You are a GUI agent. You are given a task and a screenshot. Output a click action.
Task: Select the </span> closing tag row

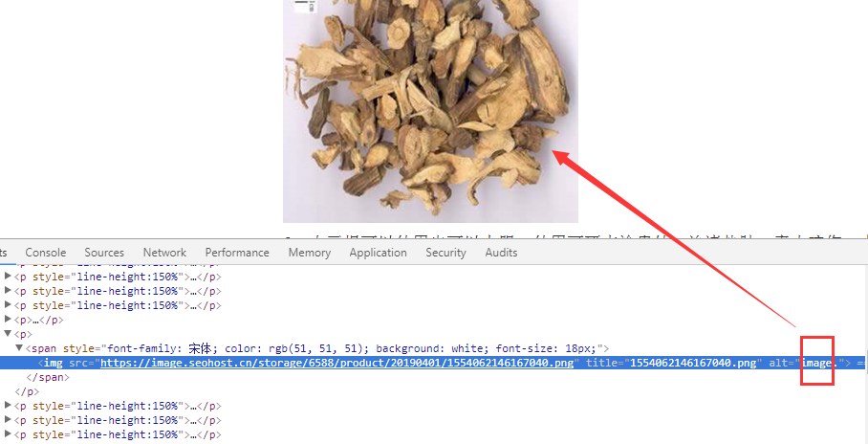[x=48, y=377]
